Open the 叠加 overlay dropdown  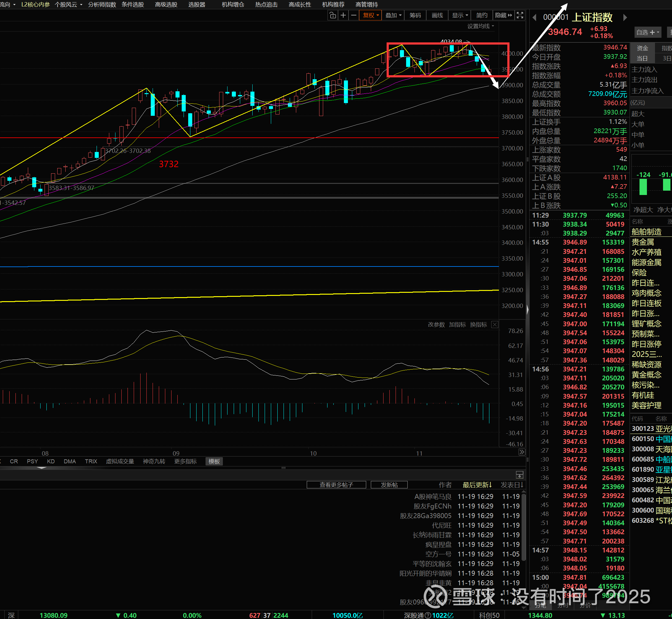393,15
